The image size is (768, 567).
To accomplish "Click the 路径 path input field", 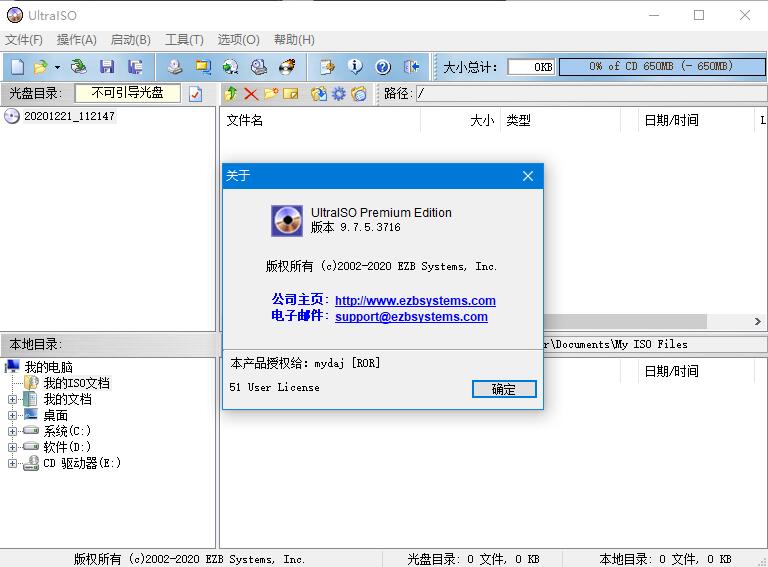I will (592, 93).
